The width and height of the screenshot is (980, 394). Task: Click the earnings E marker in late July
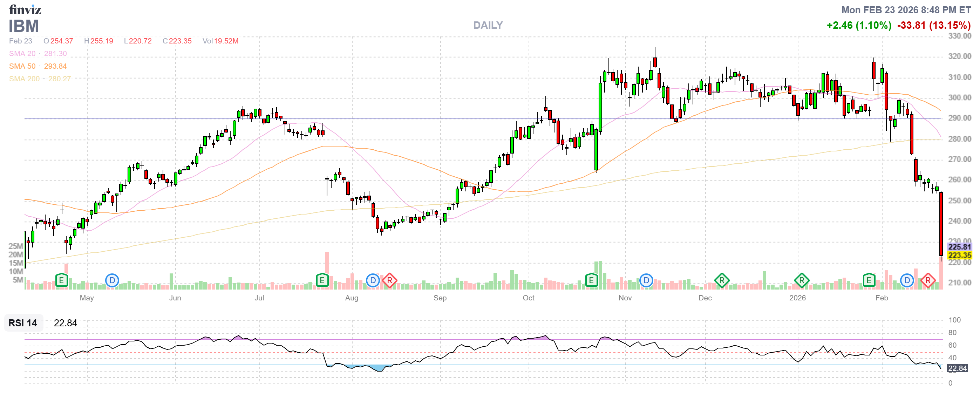[322, 281]
